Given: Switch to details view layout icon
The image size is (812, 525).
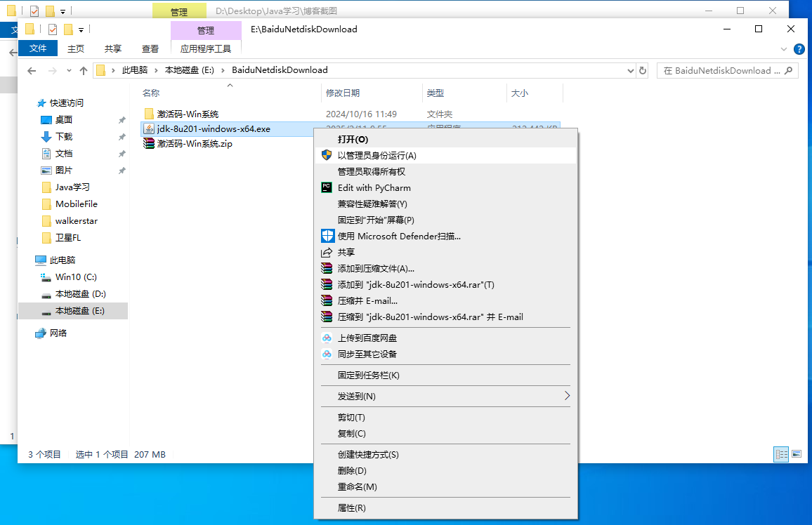Looking at the screenshot, I should 781,454.
